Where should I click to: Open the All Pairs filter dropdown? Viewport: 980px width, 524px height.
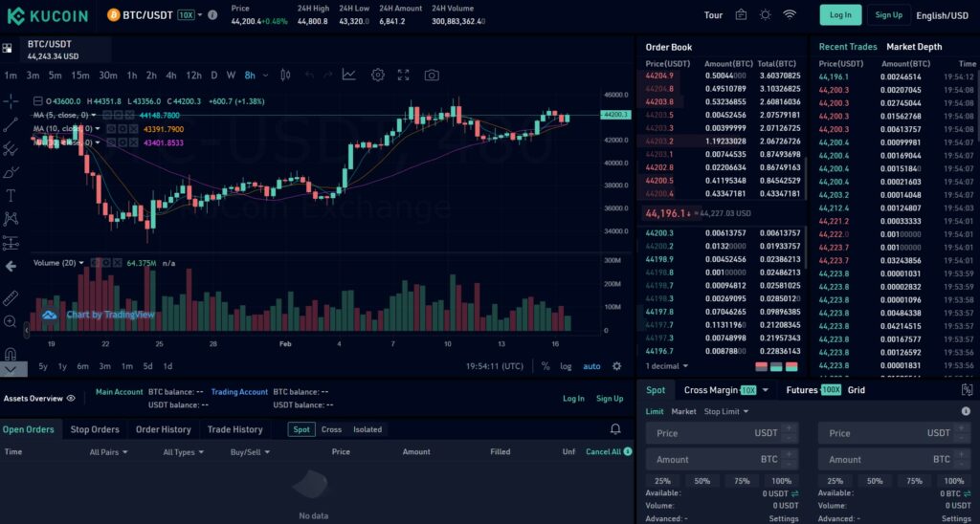click(x=107, y=452)
